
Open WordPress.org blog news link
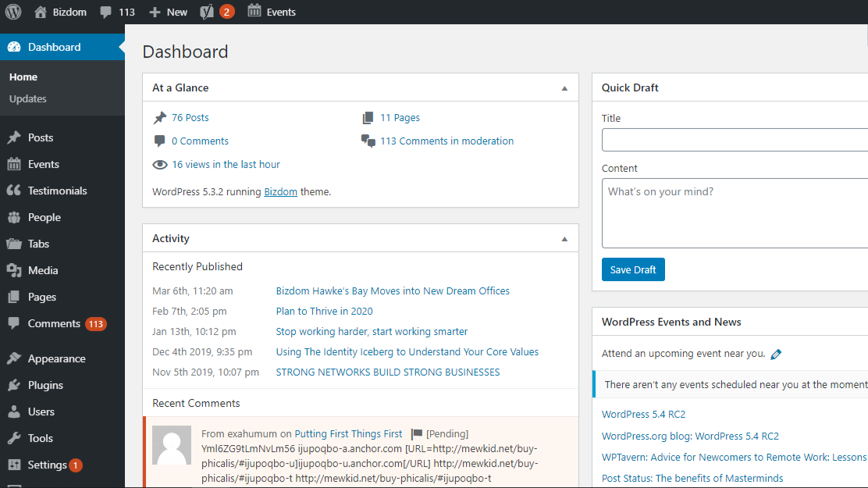[690, 436]
